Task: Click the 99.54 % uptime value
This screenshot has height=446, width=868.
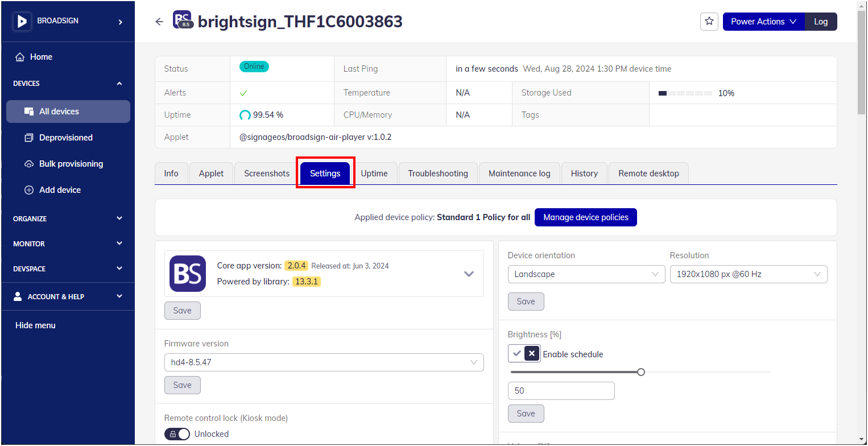Action: point(268,115)
